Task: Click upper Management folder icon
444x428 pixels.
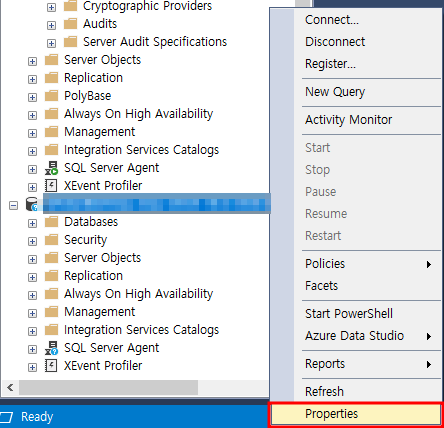Action: (51, 131)
